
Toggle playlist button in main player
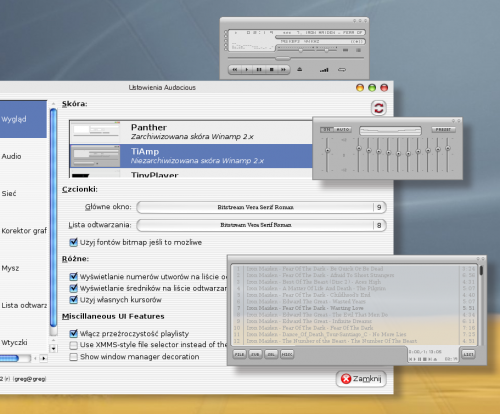click(359, 50)
